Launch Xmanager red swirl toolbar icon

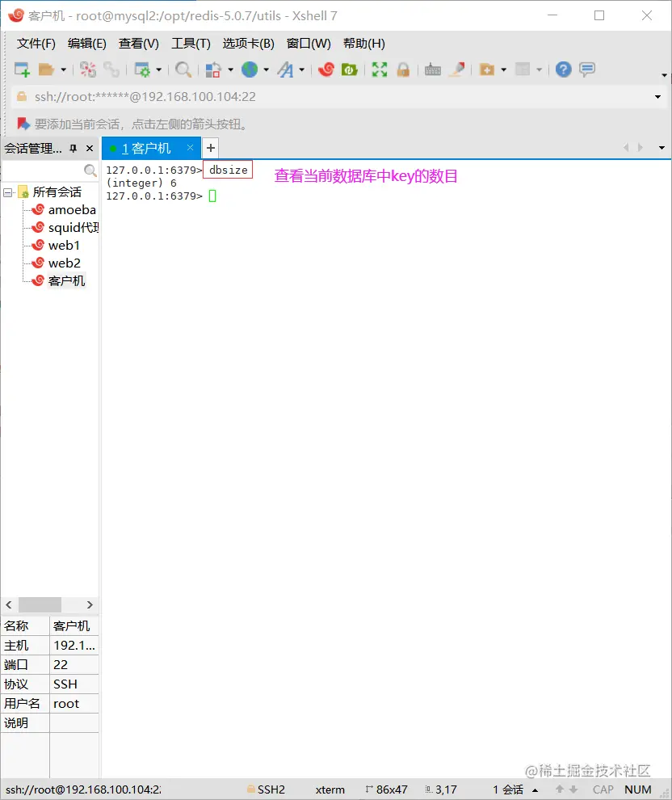coord(325,69)
